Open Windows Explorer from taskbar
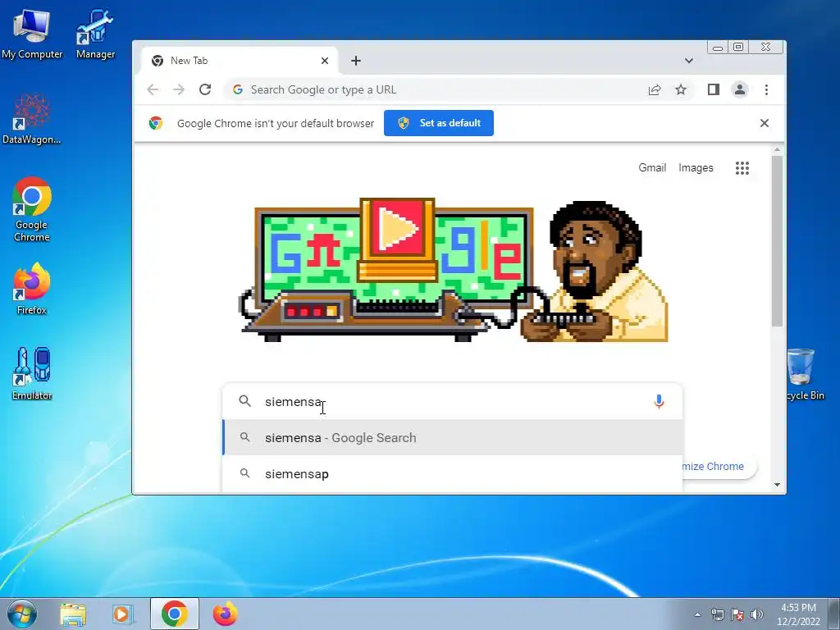Screen dimensions: 840x630 (x=73, y=614)
